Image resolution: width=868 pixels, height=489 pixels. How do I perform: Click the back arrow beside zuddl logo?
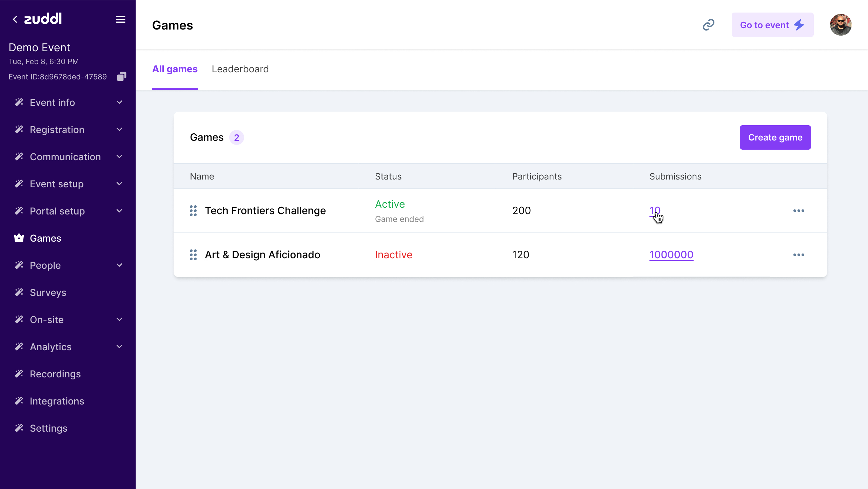pos(15,19)
